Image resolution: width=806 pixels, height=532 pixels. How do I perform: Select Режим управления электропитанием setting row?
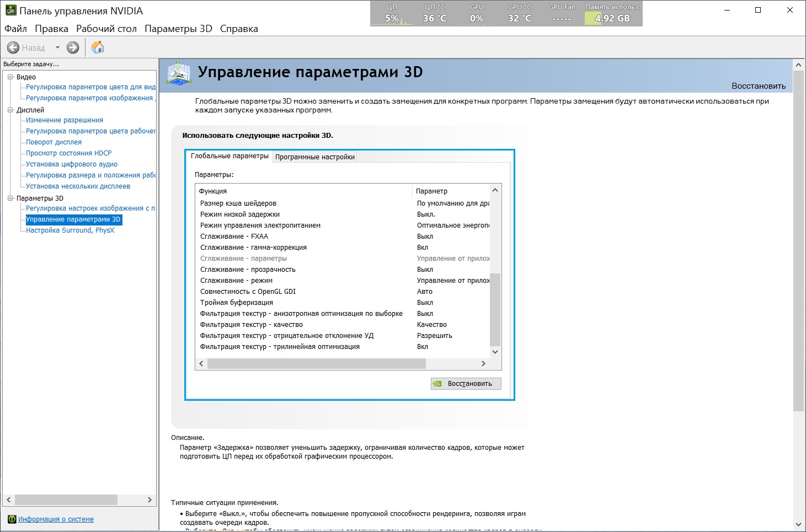(x=343, y=225)
